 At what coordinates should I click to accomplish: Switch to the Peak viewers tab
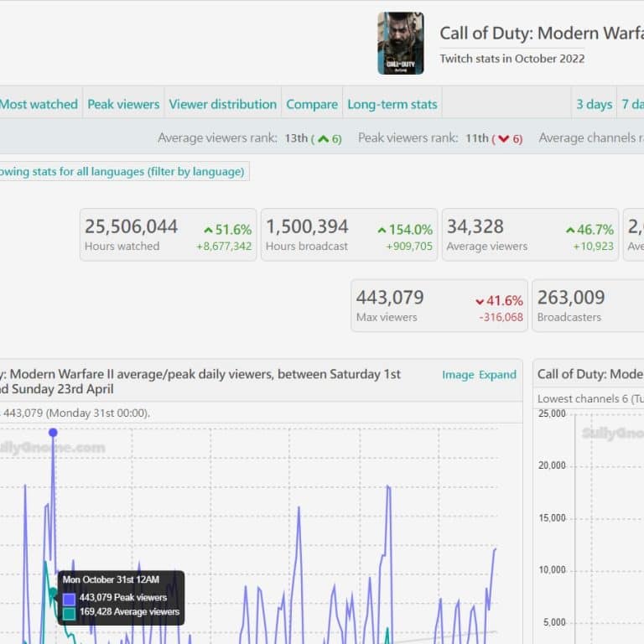pos(123,104)
